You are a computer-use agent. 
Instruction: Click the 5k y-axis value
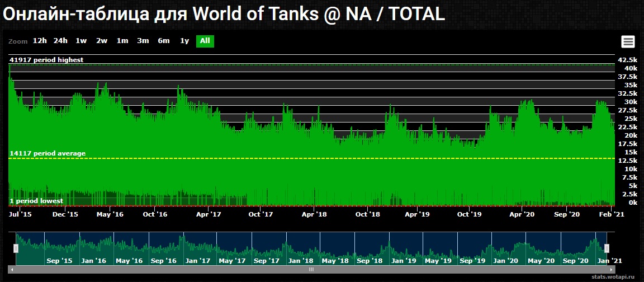(632, 186)
